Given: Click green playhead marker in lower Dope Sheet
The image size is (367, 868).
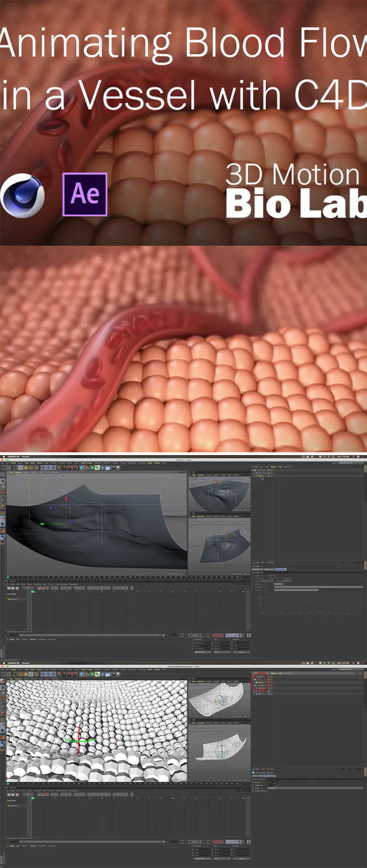Looking at the screenshot, I should [32, 798].
